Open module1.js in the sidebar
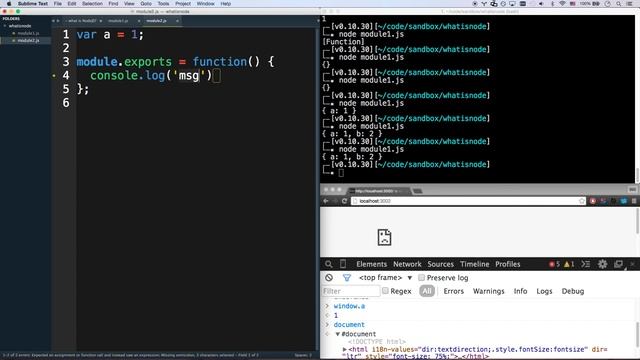Screen dimensions: 640x360 pyautogui.click(x=28, y=33)
